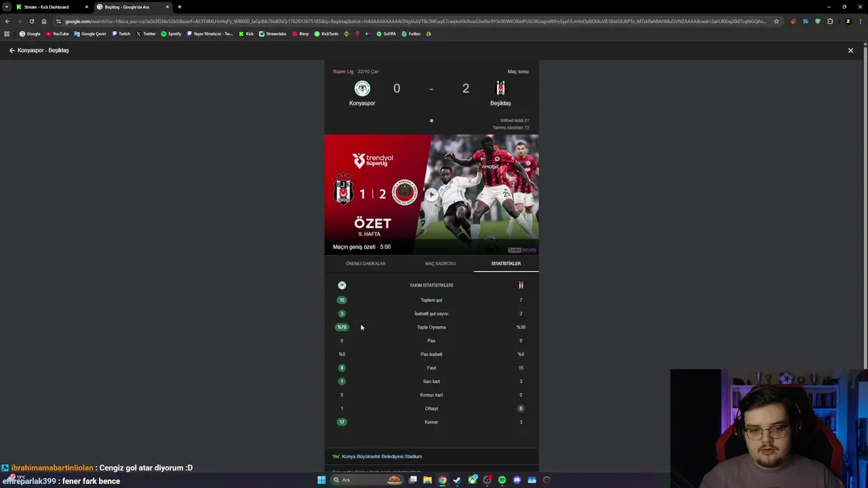Close the Kick Dashboard browser tab
The width and height of the screenshot is (868, 488).
click(x=86, y=7)
